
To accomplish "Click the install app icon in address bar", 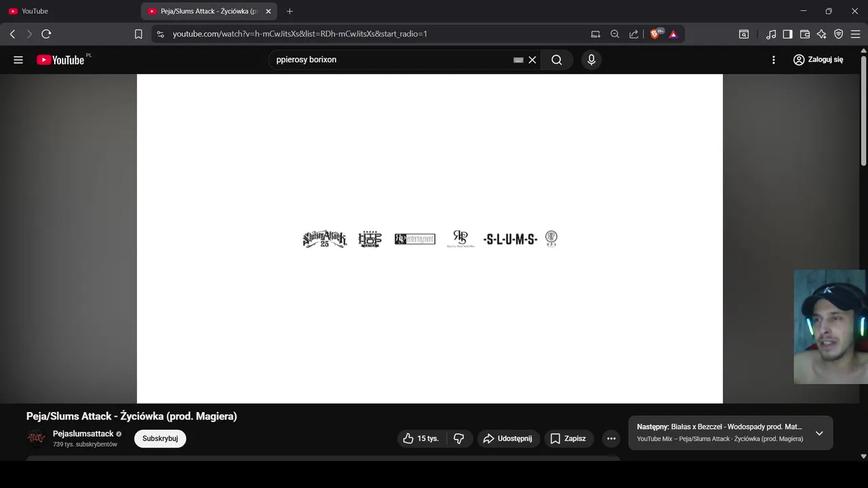I will click(595, 34).
